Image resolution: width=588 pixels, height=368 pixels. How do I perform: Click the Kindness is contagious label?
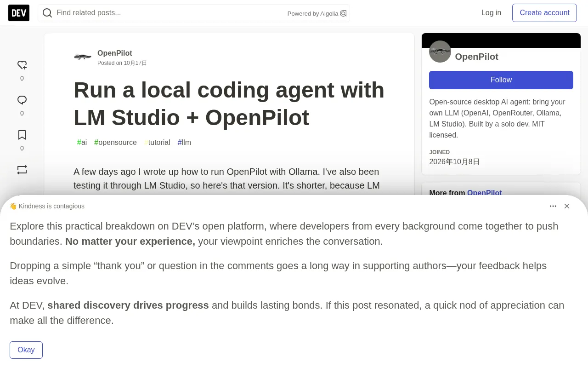[47, 206]
